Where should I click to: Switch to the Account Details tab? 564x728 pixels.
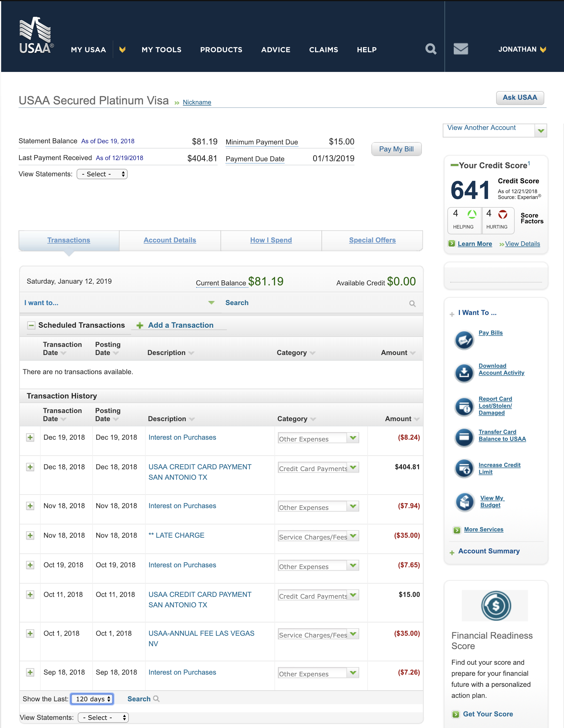click(170, 240)
